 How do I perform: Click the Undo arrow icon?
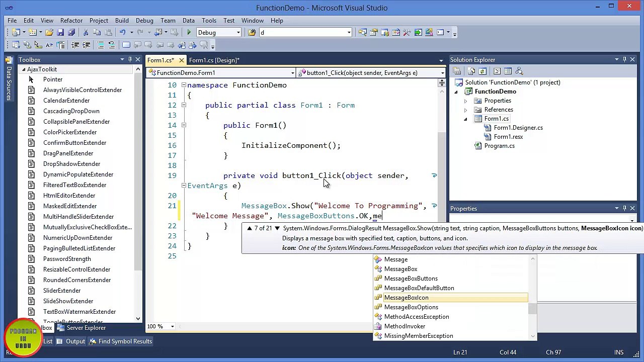122,32
